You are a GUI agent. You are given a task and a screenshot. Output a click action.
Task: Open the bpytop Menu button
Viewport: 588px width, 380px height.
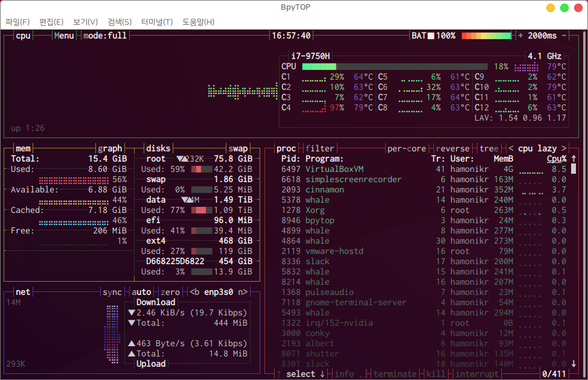coord(64,36)
